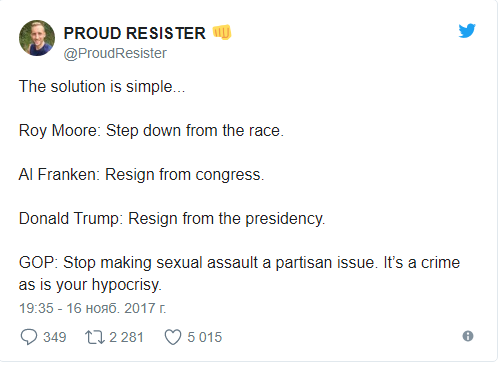Select the line 'The solution is simple...'
499x365 pixels.
[x=102, y=87]
